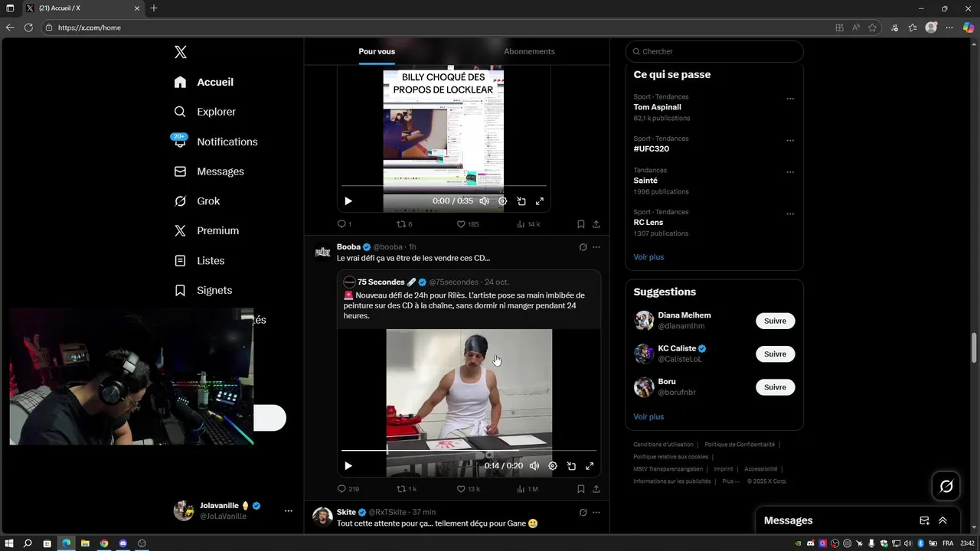Open more options for RC Lens trend
Image resolution: width=980 pixels, height=551 pixels.
790,214
